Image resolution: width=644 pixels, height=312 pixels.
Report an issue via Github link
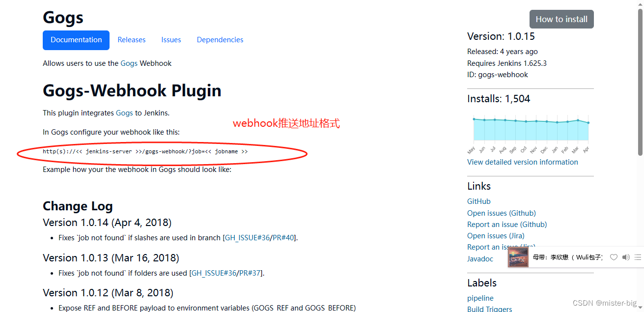pyautogui.click(x=507, y=224)
